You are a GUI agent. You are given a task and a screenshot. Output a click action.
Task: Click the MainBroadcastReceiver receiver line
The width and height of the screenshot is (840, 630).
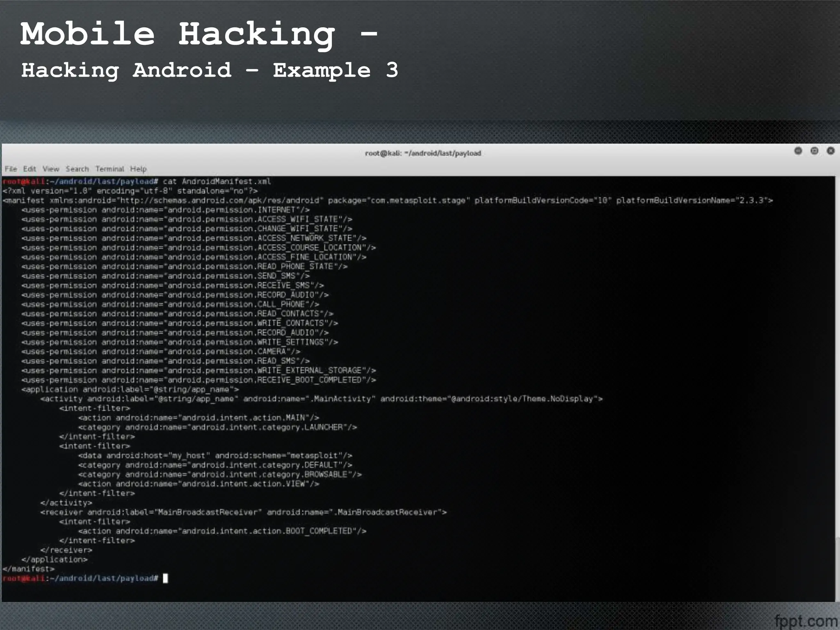(243, 512)
